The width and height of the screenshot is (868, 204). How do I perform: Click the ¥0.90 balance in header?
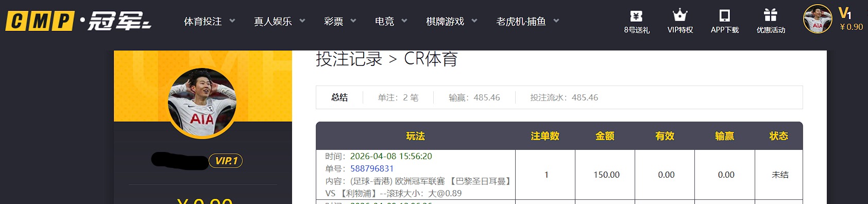[x=851, y=27]
